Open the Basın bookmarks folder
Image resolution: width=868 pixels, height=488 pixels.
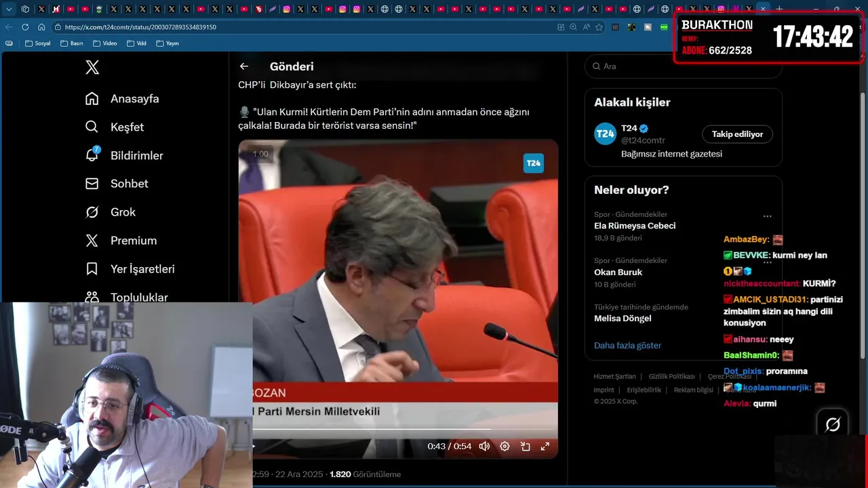pyautogui.click(x=72, y=43)
